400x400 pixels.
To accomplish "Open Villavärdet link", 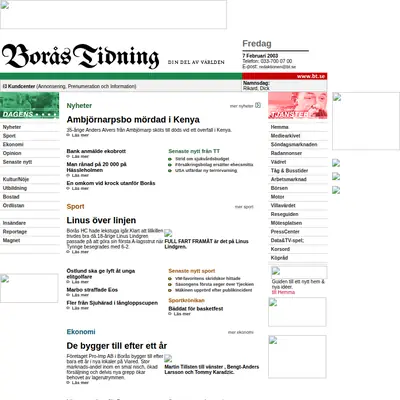I will pos(283,205).
